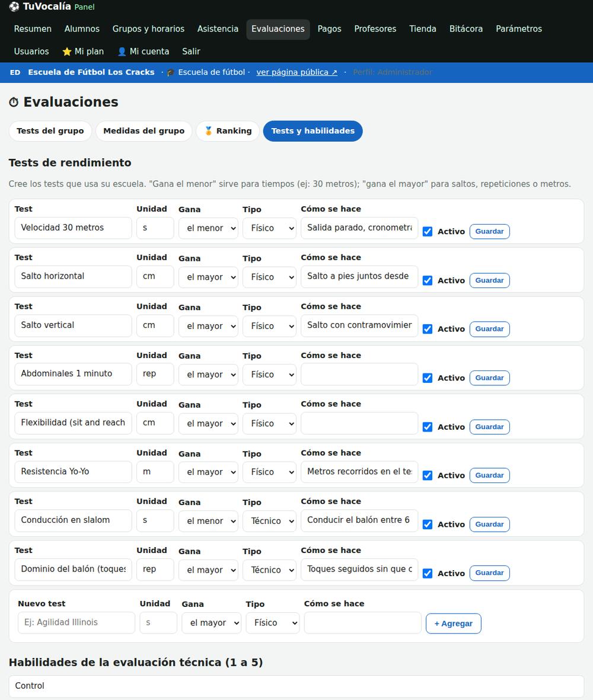The width and height of the screenshot is (593, 700).
Task: Select the Evaluaciones menu item
Action: [278, 29]
